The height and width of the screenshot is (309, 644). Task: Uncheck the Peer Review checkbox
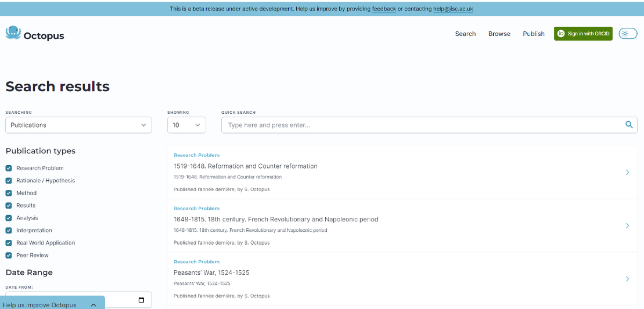(x=9, y=255)
